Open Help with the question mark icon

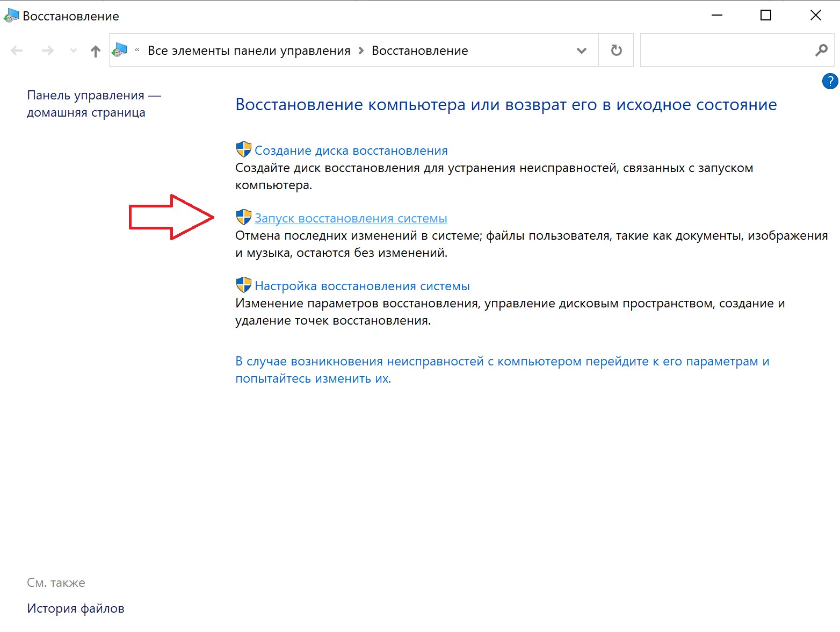point(830,82)
